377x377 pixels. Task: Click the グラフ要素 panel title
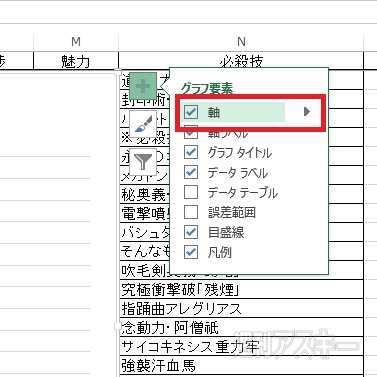207,89
